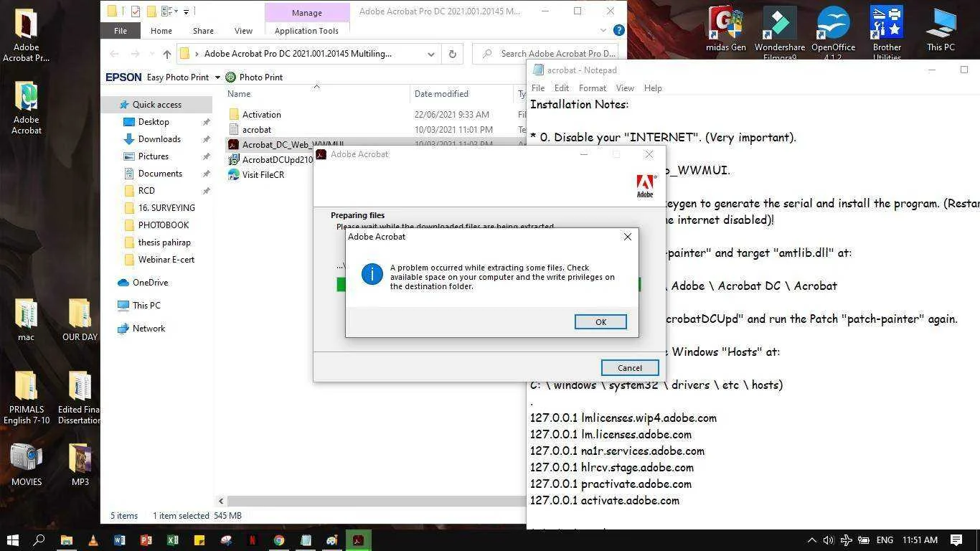This screenshot has height=551, width=980.
Task: Open Excel from the taskbar
Action: pos(172,540)
